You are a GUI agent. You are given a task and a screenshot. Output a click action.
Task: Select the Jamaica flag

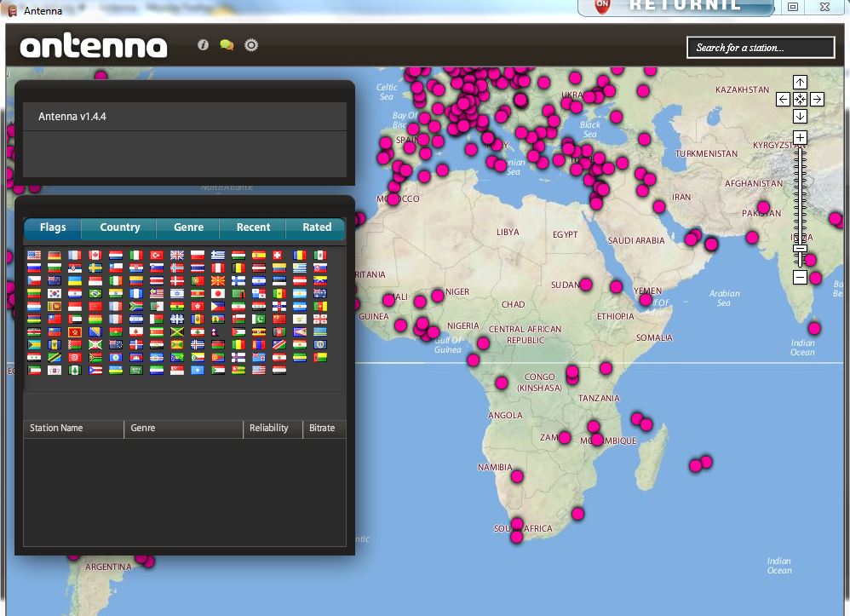click(x=177, y=332)
